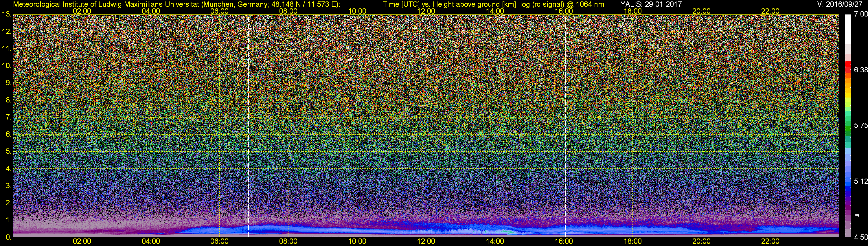Screen dimensions: 868x246
Task: Select the 12:00 tick label below the plot
Action: [x=426, y=242]
